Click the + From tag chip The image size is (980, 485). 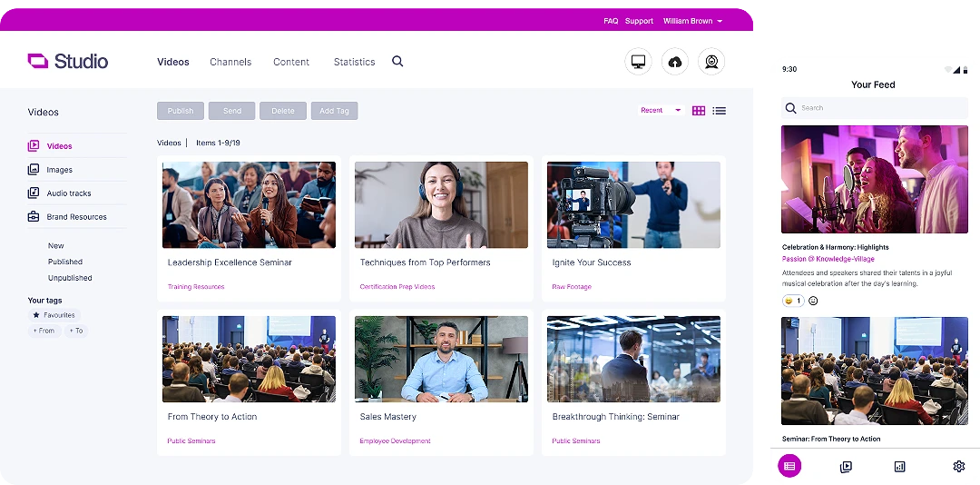[44, 331]
